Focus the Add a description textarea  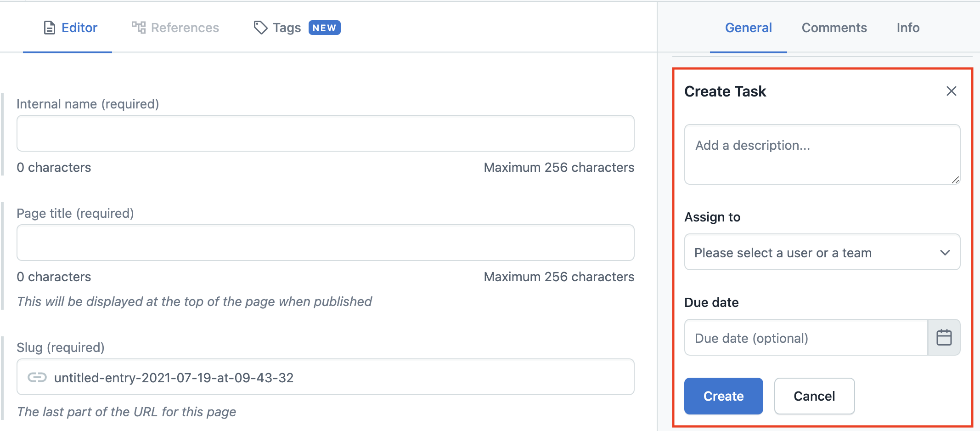pos(822,154)
